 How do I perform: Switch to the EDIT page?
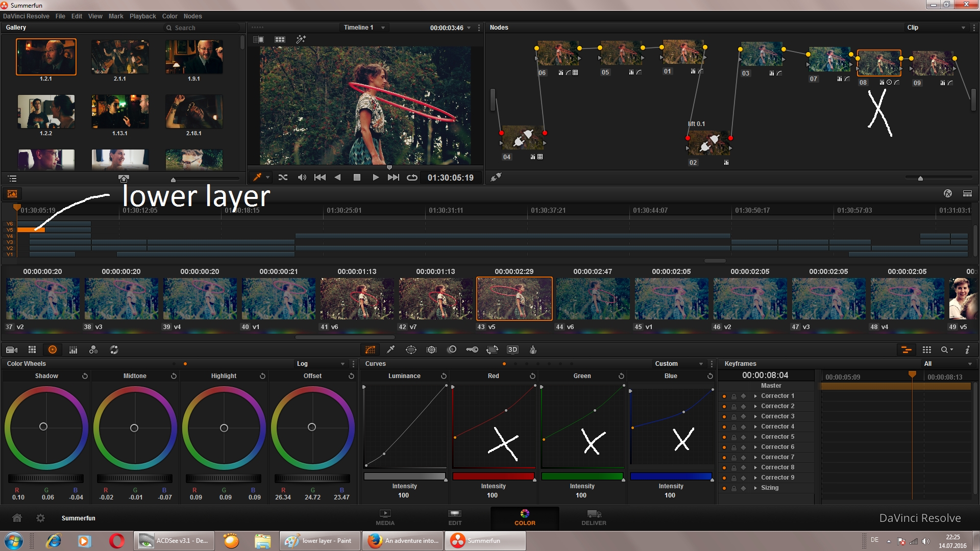coord(455,517)
